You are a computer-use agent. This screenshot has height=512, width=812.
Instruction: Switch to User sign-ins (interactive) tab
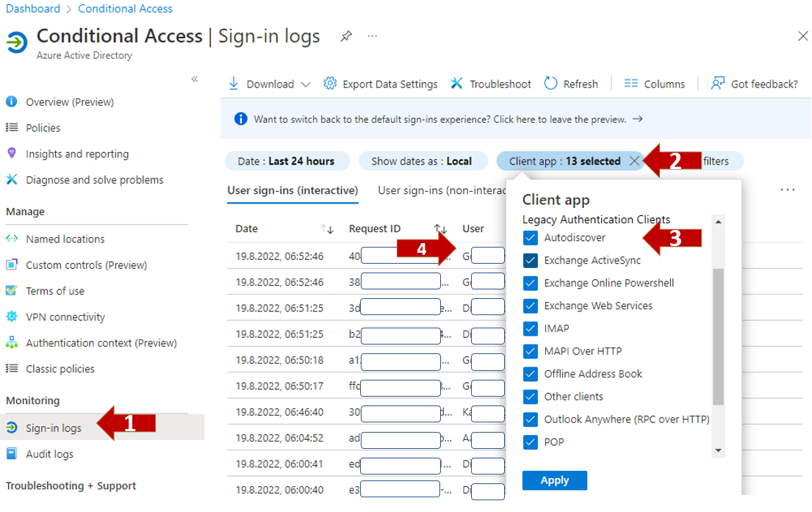point(292,190)
